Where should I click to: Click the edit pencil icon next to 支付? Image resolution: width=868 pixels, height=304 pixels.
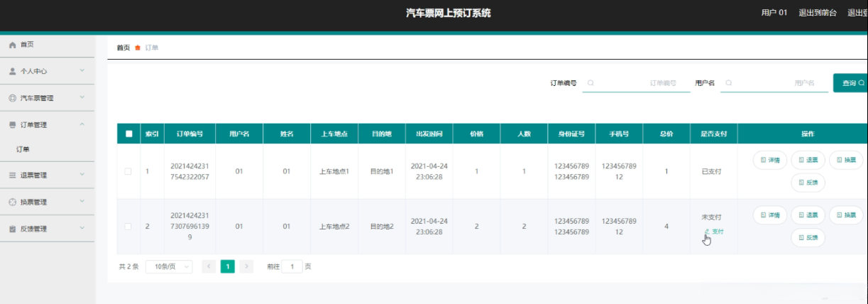point(707,232)
